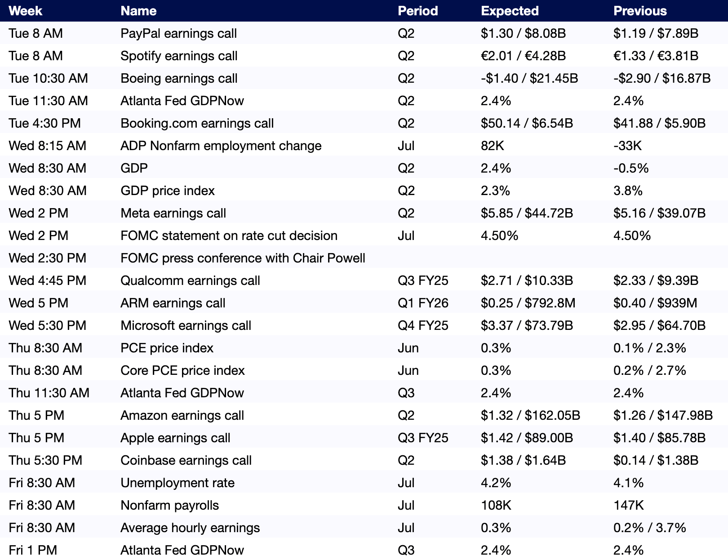The height and width of the screenshot is (560, 728).
Task: Select GDP price index name
Action: tap(167, 191)
